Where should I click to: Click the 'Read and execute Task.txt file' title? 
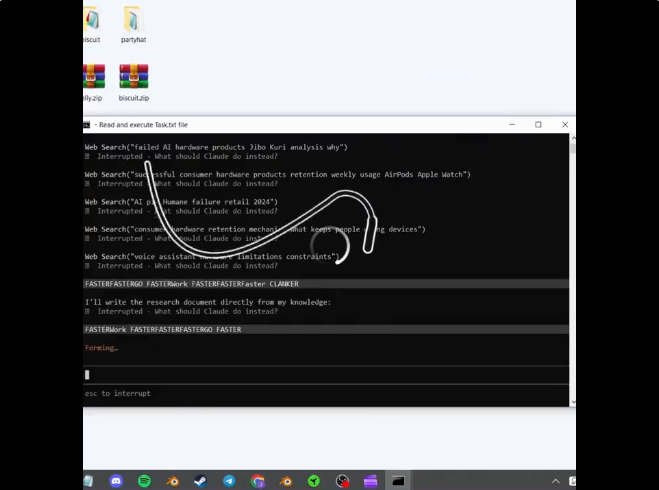click(x=143, y=125)
